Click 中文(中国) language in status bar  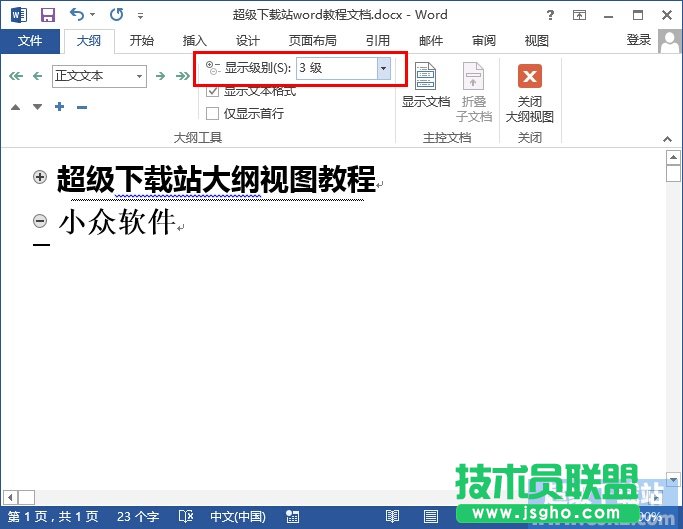click(237, 517)
